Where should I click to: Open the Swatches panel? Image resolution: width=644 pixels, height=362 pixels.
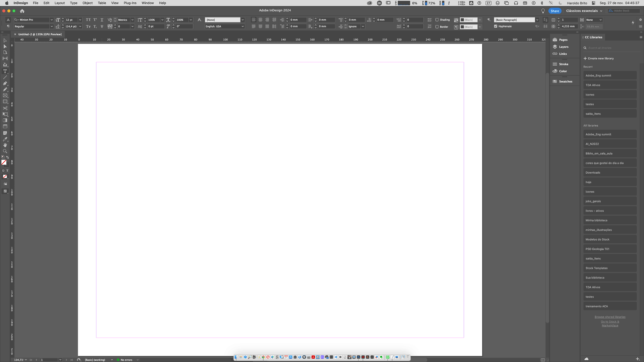click(x=565, y=81)
